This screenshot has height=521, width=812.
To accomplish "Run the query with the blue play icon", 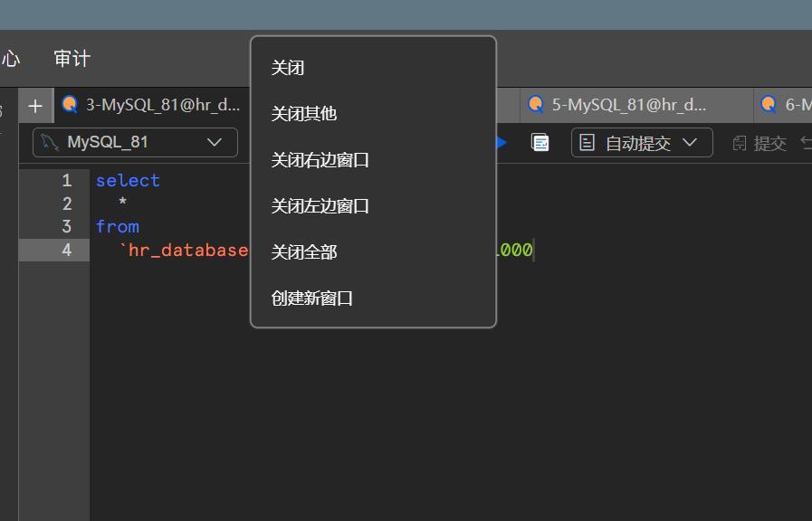I will [502, 142].
